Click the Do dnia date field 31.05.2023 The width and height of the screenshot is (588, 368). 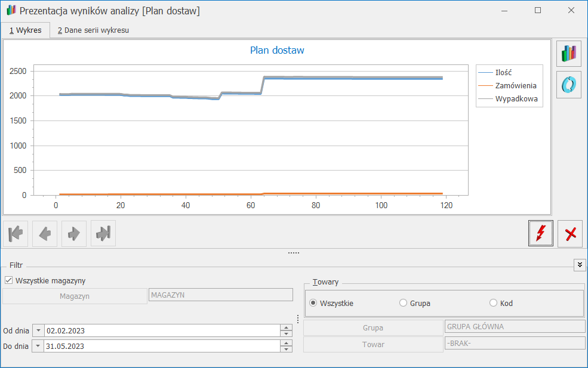click(162, 346)
